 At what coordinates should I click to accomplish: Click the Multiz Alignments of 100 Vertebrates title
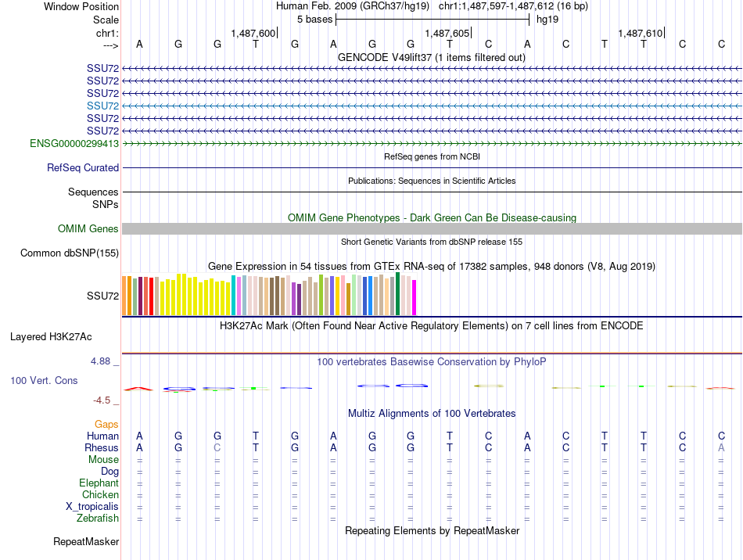tap(432, 413)
